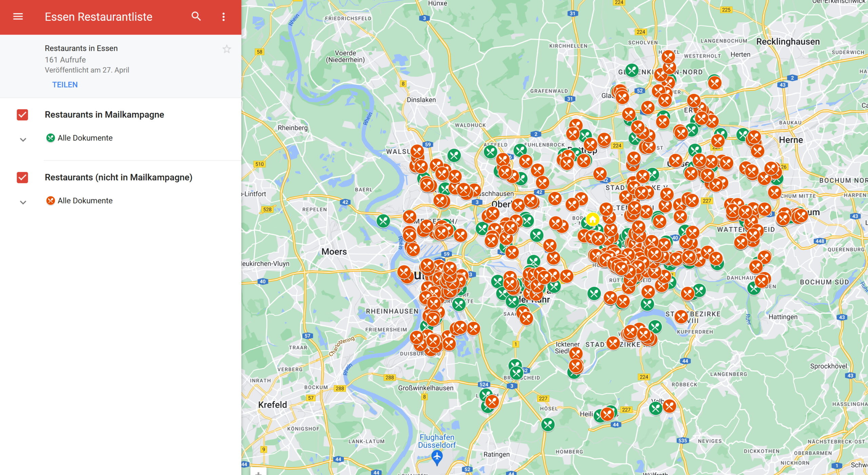Uncheck Restaurants in Mailkampagne layer
The image size is (868, 475).
22,115
